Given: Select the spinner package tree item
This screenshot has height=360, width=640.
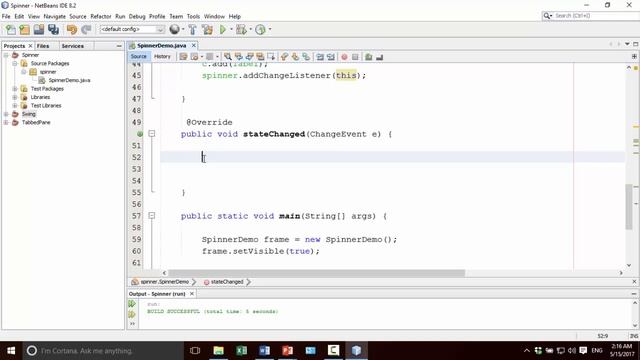Looking at the screenshot, I should click(x=48, y=72).
